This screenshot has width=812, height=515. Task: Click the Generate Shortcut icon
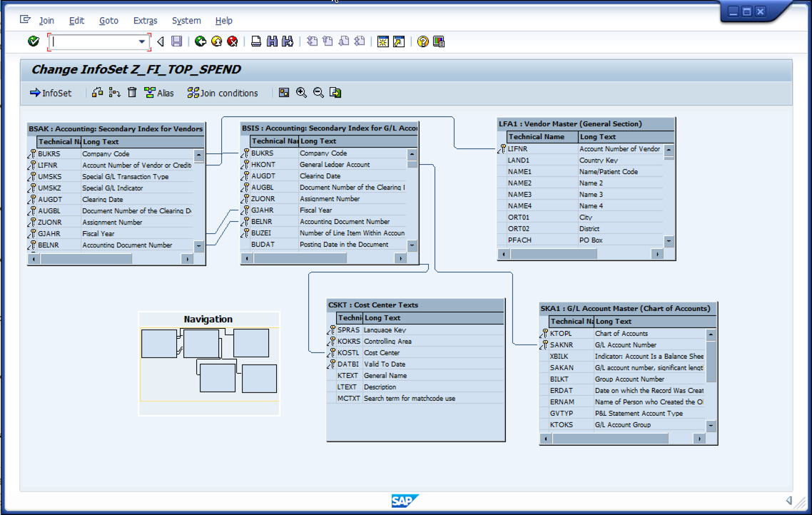pos(399,41)
